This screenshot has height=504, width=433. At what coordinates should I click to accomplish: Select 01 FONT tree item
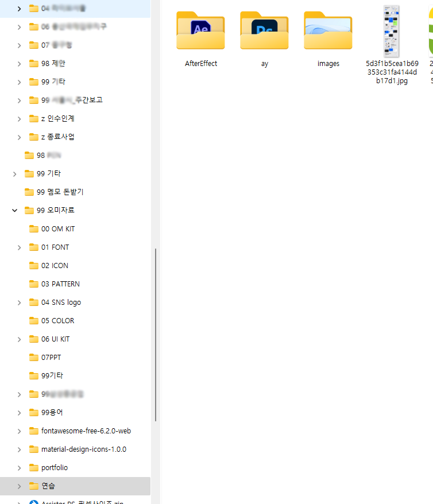point(75,247)
